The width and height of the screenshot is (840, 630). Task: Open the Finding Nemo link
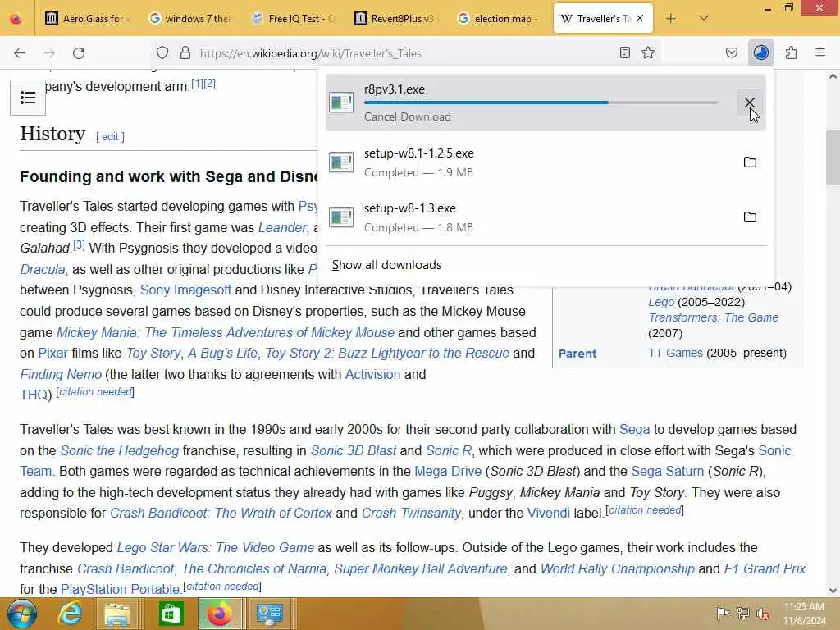[x=61, y=374]
